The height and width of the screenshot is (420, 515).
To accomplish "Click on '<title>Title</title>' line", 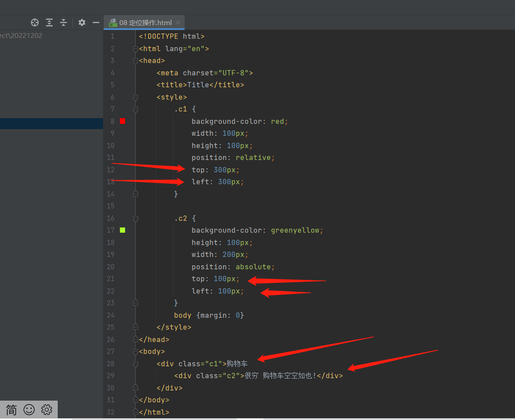I will pos(200,85).
